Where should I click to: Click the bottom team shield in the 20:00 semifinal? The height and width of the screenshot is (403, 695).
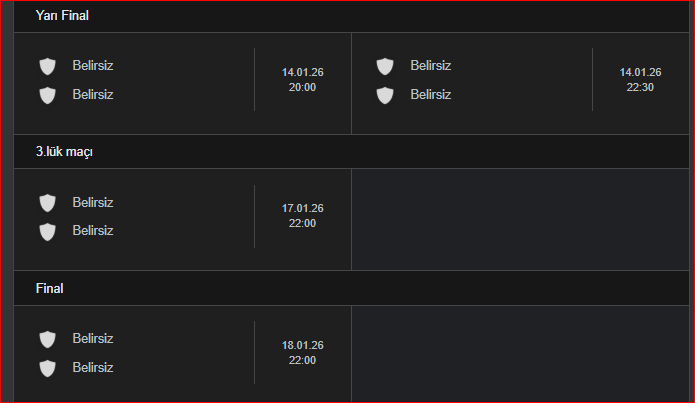pyautogui.click(x=47, y=95)
